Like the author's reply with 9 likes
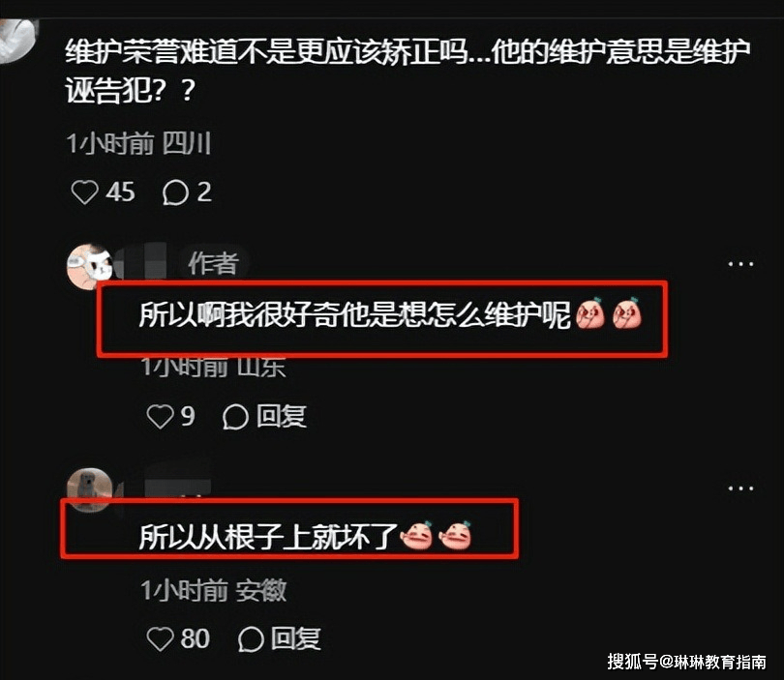784x680 pixels. [x=160, y=416]
